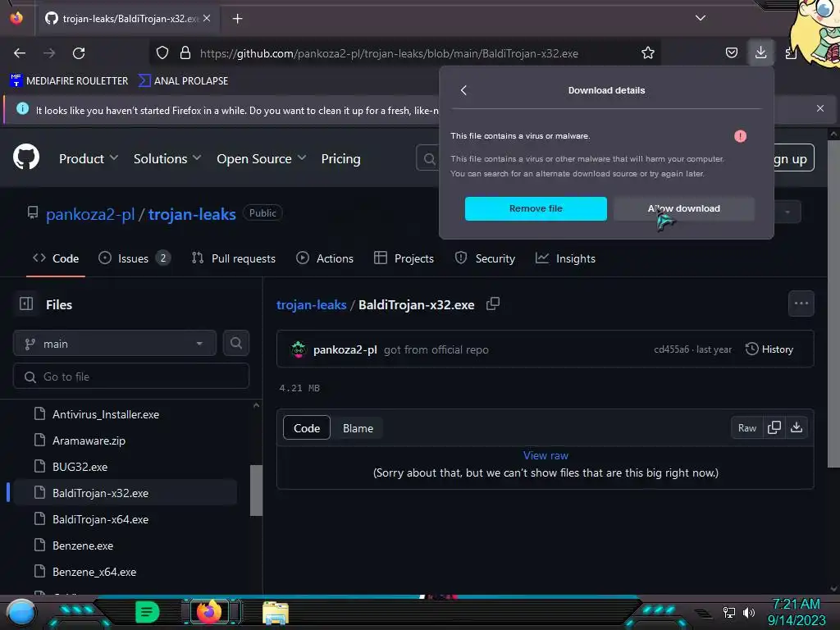Open the trojan-leaks repository link
This screenshot has width=840, height=630.
(x=192, y=214)
